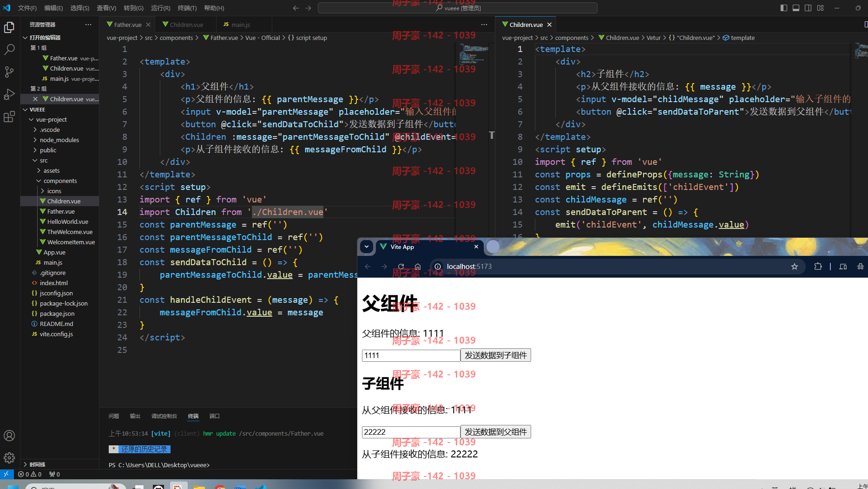Expand the timeline section
868x489 pixels.
tap(59, 464)
